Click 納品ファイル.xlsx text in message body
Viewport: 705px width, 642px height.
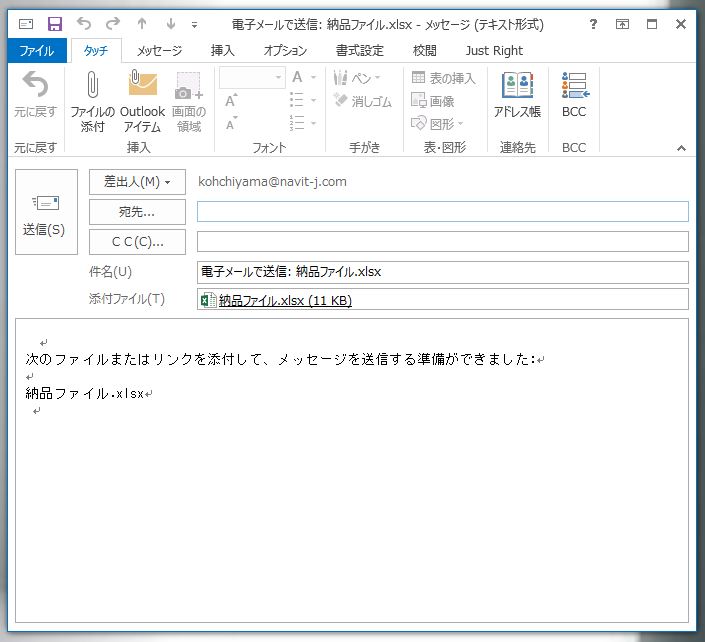pyautogui.click(x=85, y=393)
